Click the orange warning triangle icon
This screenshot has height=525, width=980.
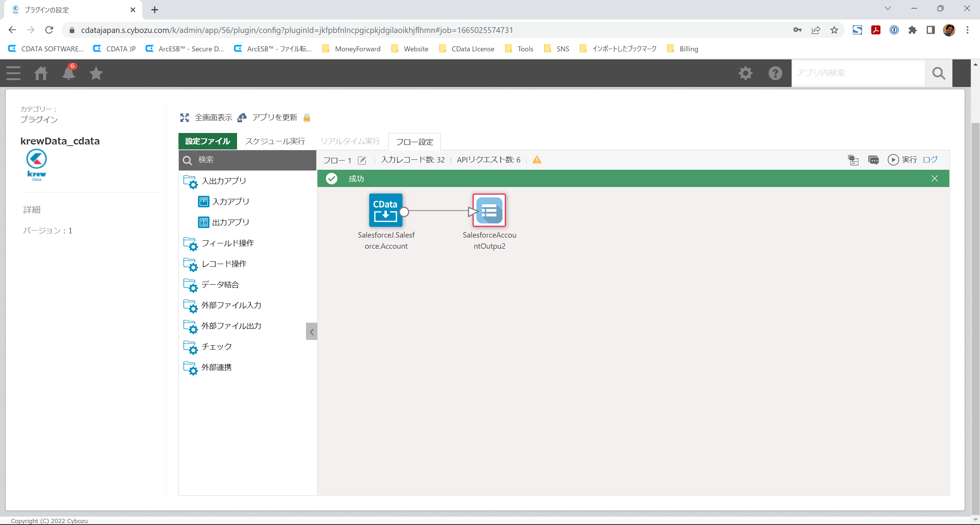pyautogui.click(x=537, y=160)
